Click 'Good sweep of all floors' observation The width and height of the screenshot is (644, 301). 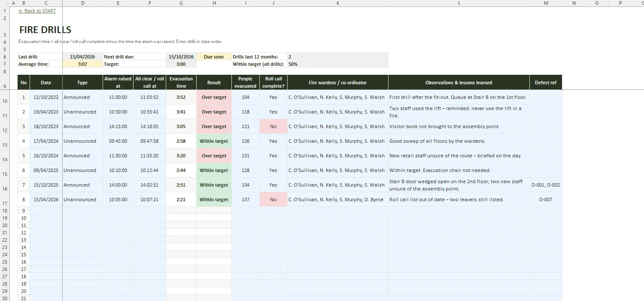pyautogui.click(x=459, y=141)
